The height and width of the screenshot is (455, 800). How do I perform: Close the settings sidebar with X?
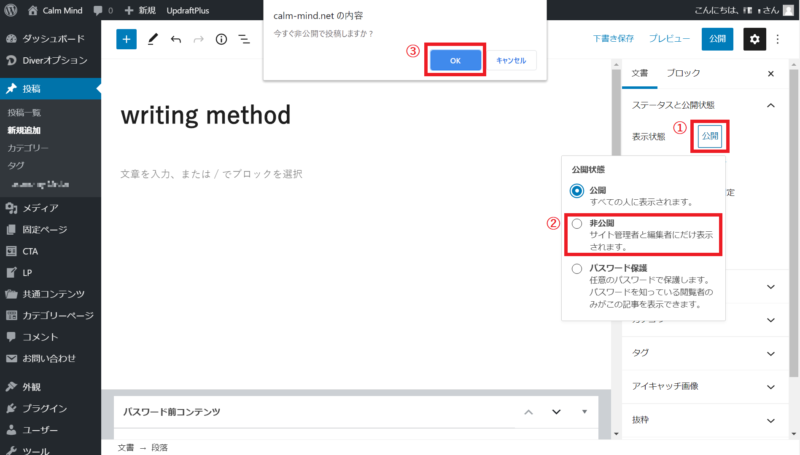[x=771, y=74]
